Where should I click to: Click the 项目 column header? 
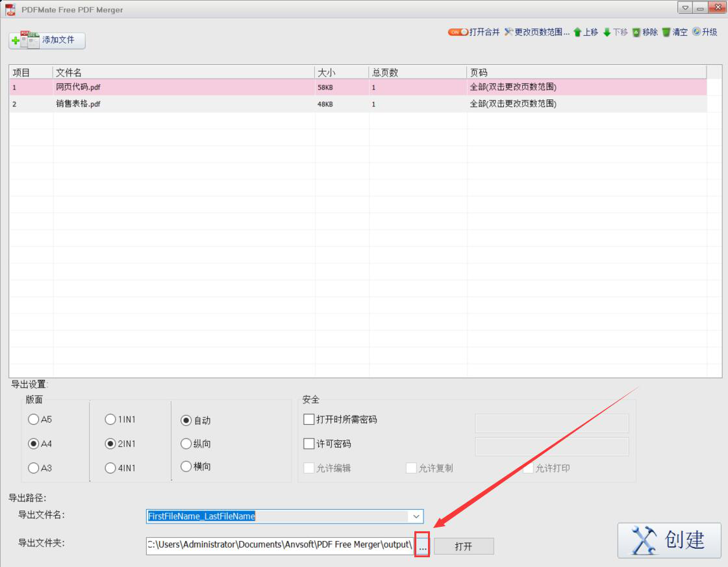pyautogui.click(x=31, y=73)
